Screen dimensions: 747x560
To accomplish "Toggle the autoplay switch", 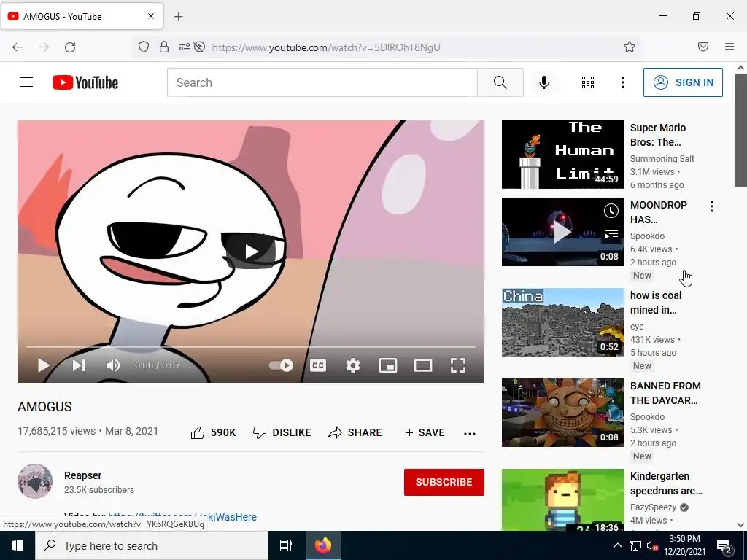I will pyautogui.click(x=281, y=365).
